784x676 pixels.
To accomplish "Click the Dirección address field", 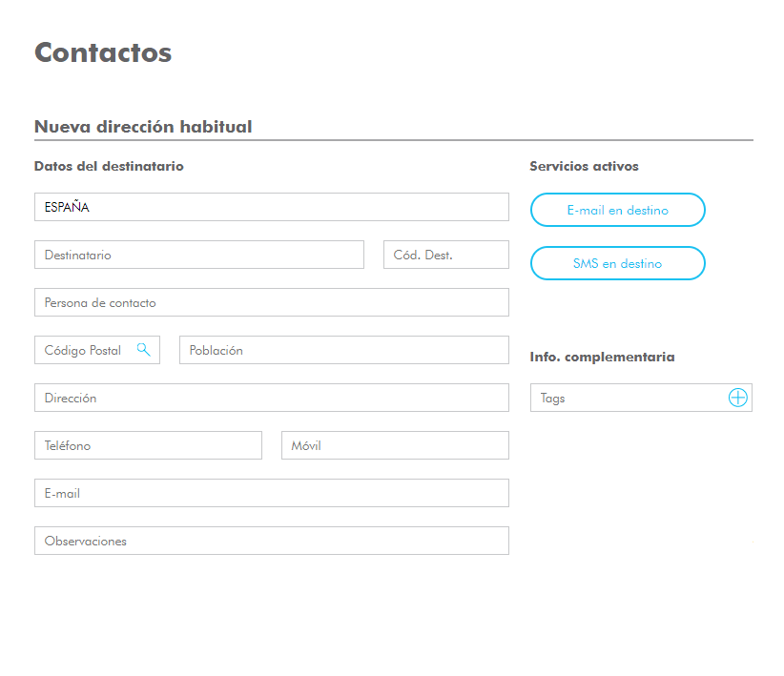I will coord(272,398).
